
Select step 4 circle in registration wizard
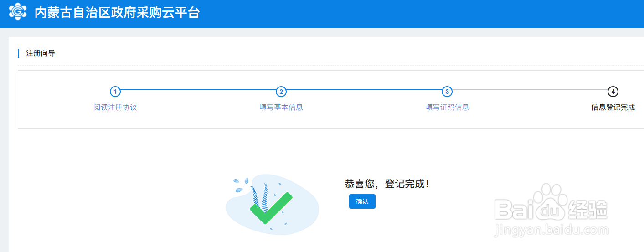pos(613,92)
